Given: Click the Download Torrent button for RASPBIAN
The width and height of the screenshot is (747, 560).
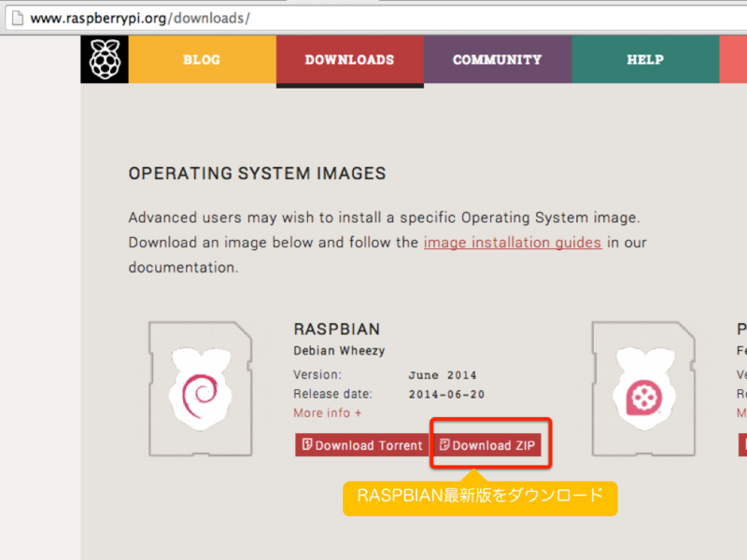Looking at the screenshot, I should [360, 445].
